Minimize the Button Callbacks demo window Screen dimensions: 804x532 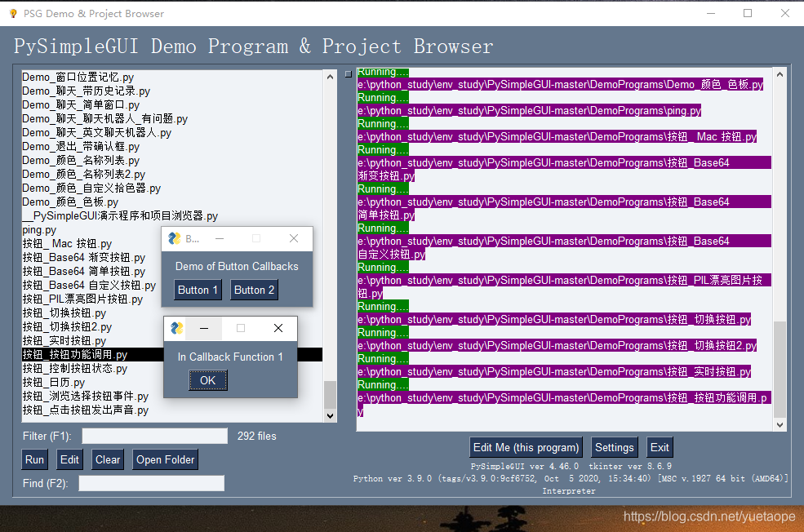pyautogui.click(x=220, y=238)
